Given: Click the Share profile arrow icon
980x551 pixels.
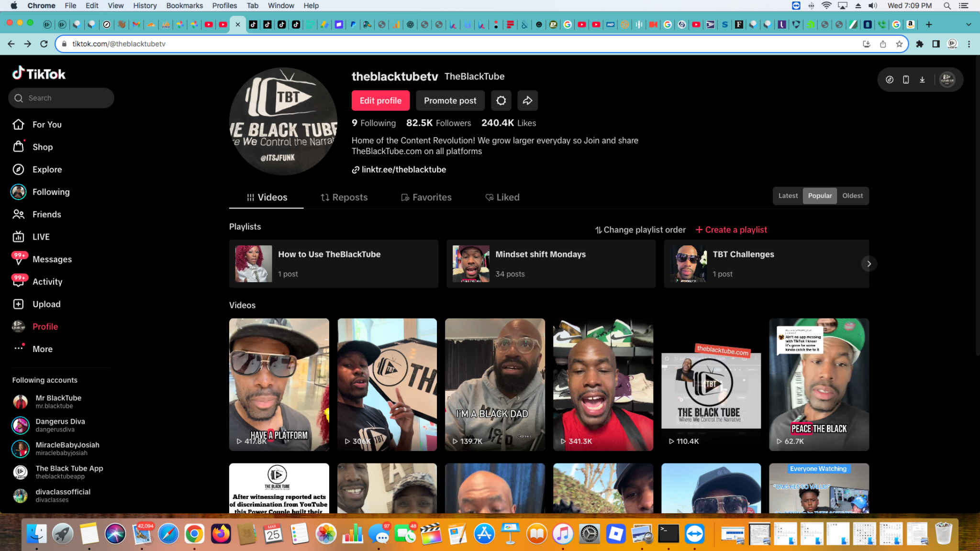Looking at the screenshot, I should tap(527, 100).
